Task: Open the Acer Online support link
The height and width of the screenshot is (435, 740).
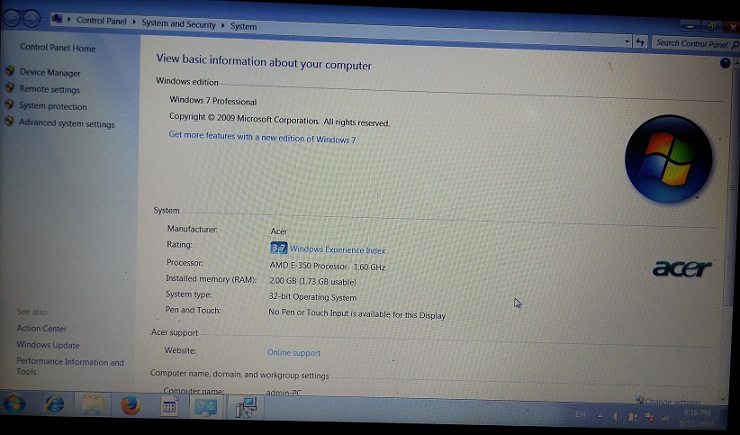Action: click(294, 352)
